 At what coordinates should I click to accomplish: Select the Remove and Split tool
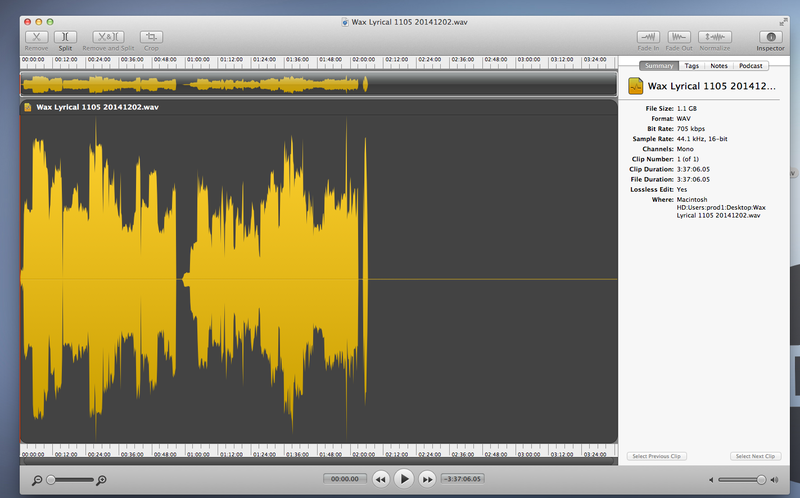(108, 36)
